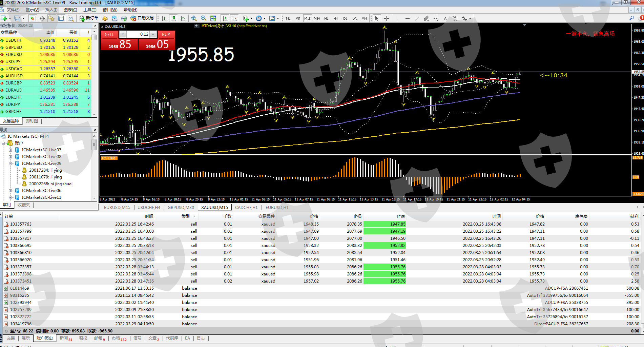Open the search magnifier in toolbar
Image resolution: width=644 pixels, height=347 pixels.
(x=631, y=18)
